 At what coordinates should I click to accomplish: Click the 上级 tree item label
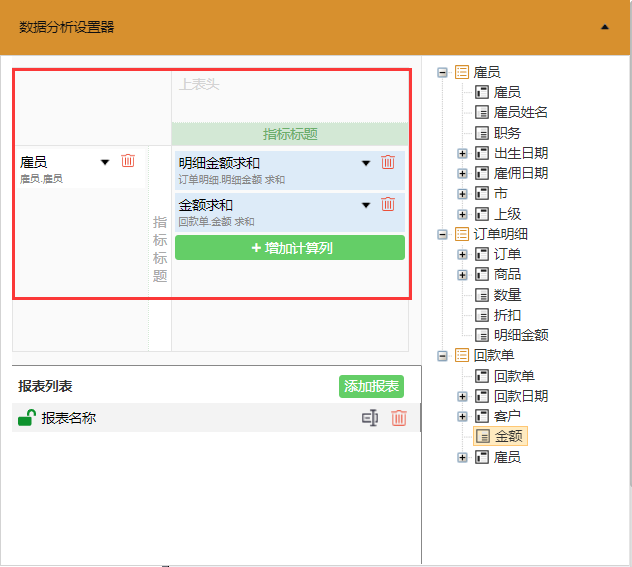point(507,214)
